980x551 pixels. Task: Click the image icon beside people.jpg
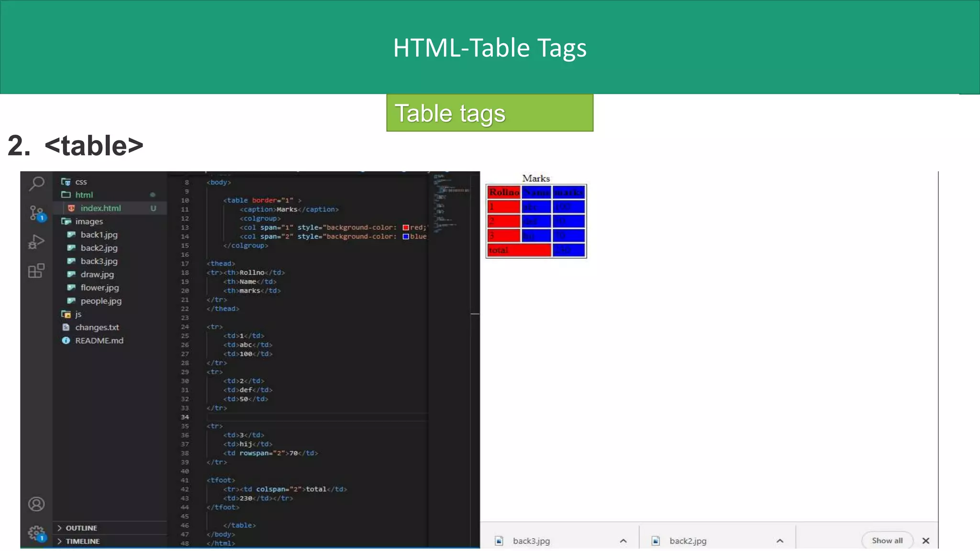pyautogui.click(x=71, y=301)
